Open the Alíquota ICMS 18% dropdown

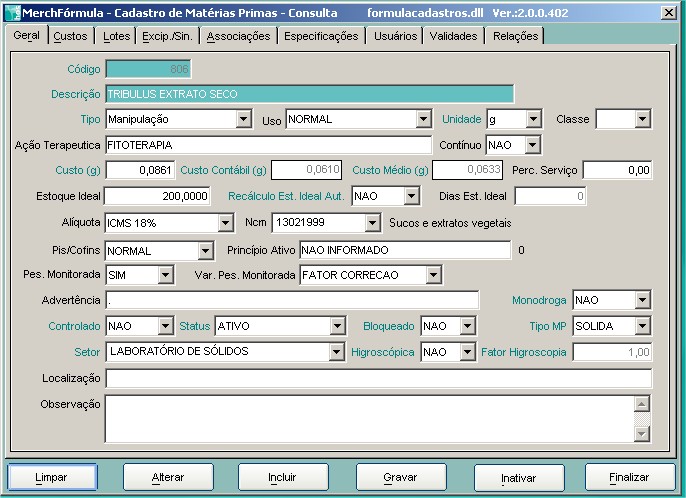(x=225, y=223)
